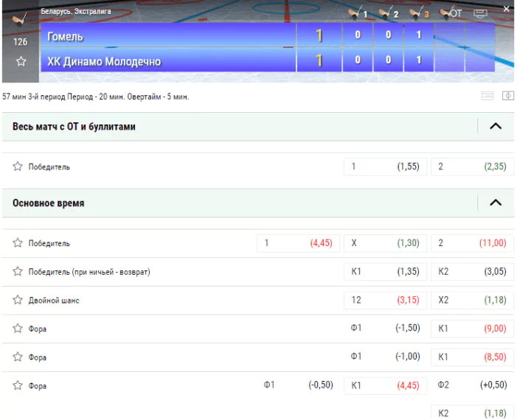Add match to favorites via header star
This screenshot has height=420, width=517.
[x=21, y=61]
